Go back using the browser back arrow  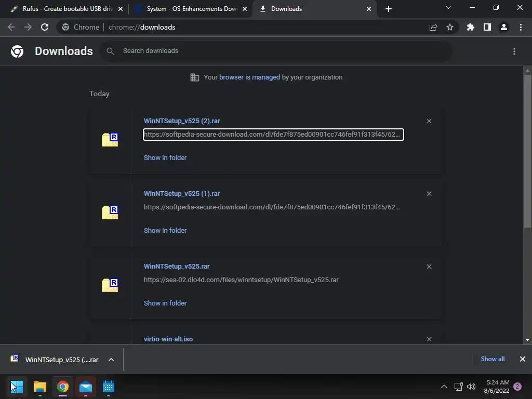click(11, 27)
